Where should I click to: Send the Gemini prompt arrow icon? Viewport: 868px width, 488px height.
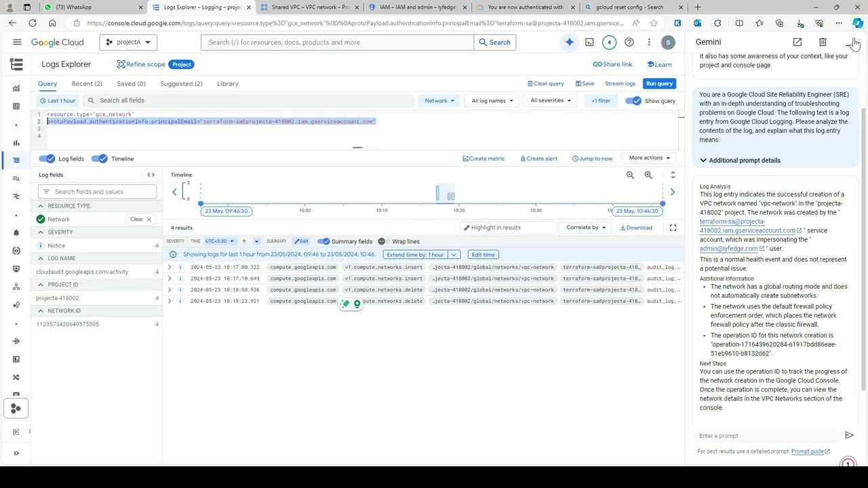(849, 435)
